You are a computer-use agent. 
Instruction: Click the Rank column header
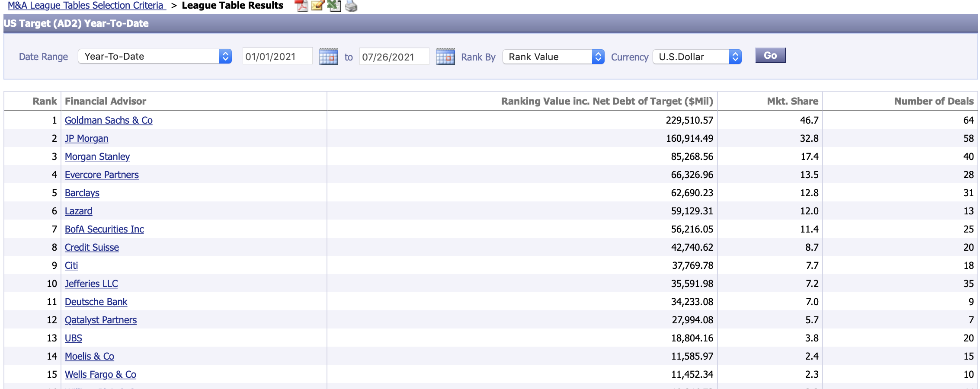(x=45, y=101)
